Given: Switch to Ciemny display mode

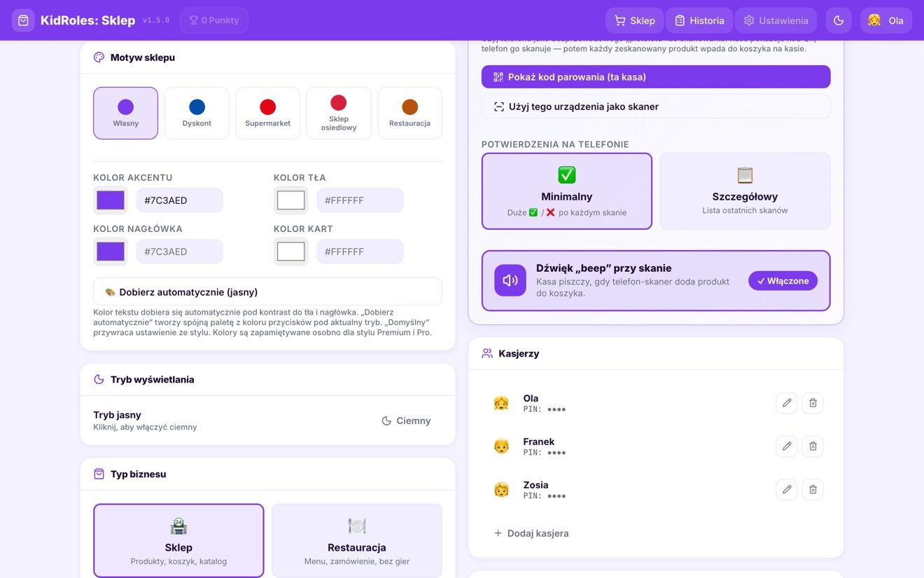Looking at the screenshot, I should click(406, 421).
